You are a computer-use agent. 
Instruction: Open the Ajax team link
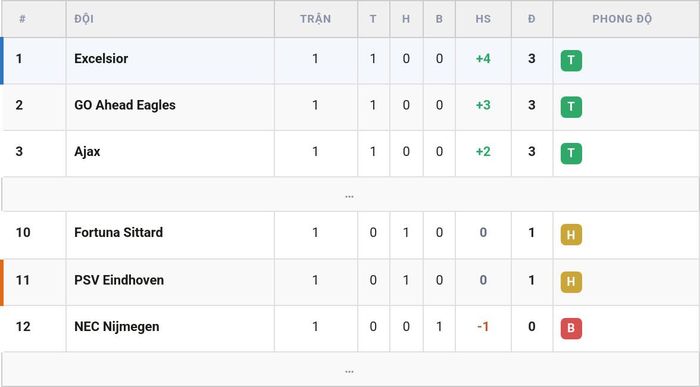tap(87, 152)
